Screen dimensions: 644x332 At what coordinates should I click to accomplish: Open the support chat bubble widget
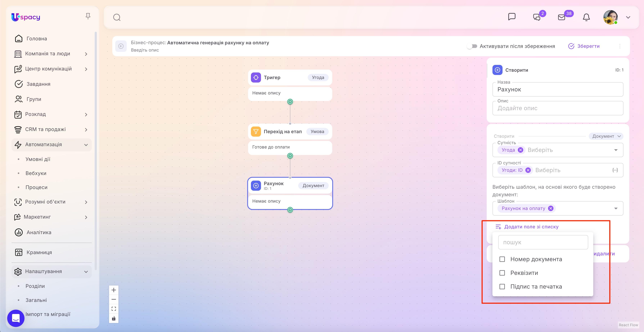(16, 318)
